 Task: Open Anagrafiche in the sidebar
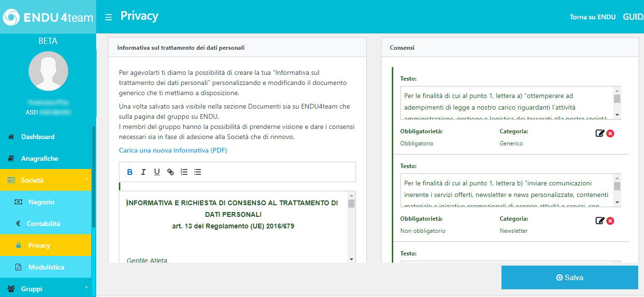pyautogui.click(x=40, y=158)
